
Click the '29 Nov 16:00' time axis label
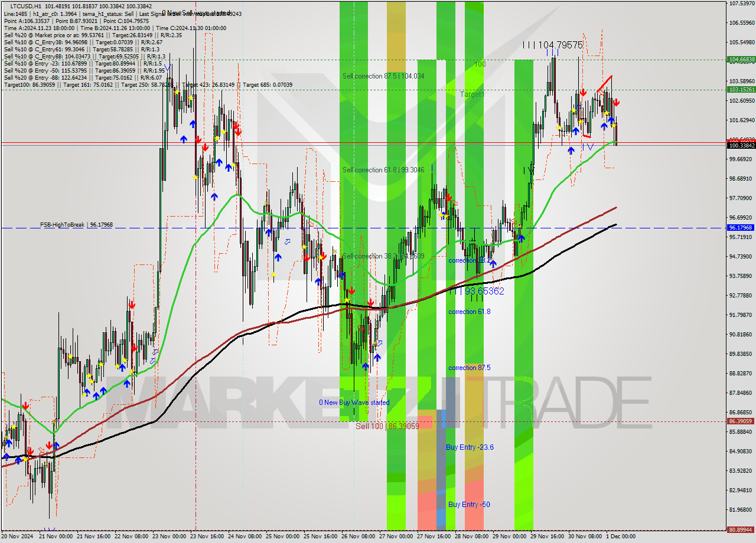tap(548, 537)
